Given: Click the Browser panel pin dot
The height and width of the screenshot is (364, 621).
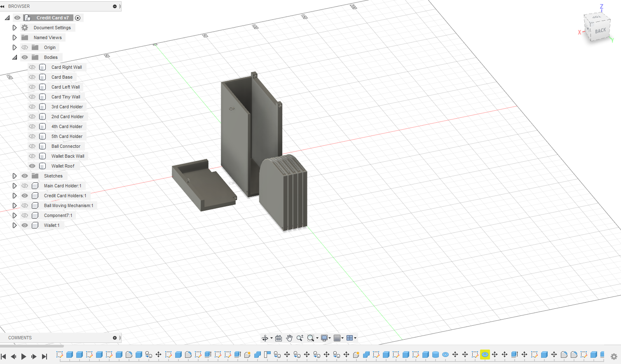Looking at the screenshot, I should click(x=115, y=6).
